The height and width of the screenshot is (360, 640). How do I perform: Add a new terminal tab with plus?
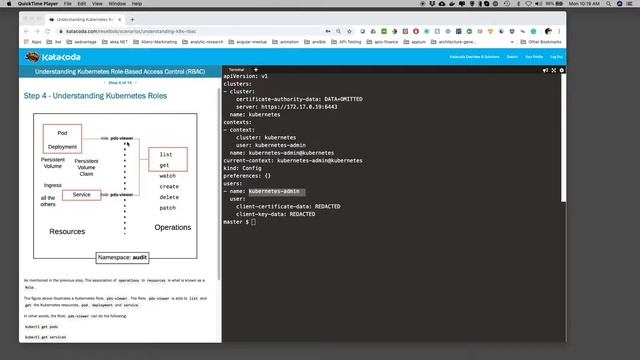(256, 70)
